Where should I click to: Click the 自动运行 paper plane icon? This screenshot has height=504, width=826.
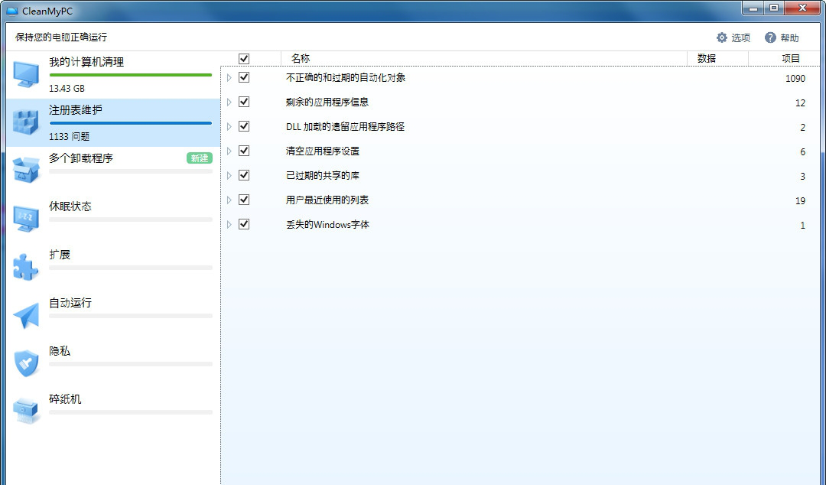point(26,315)
